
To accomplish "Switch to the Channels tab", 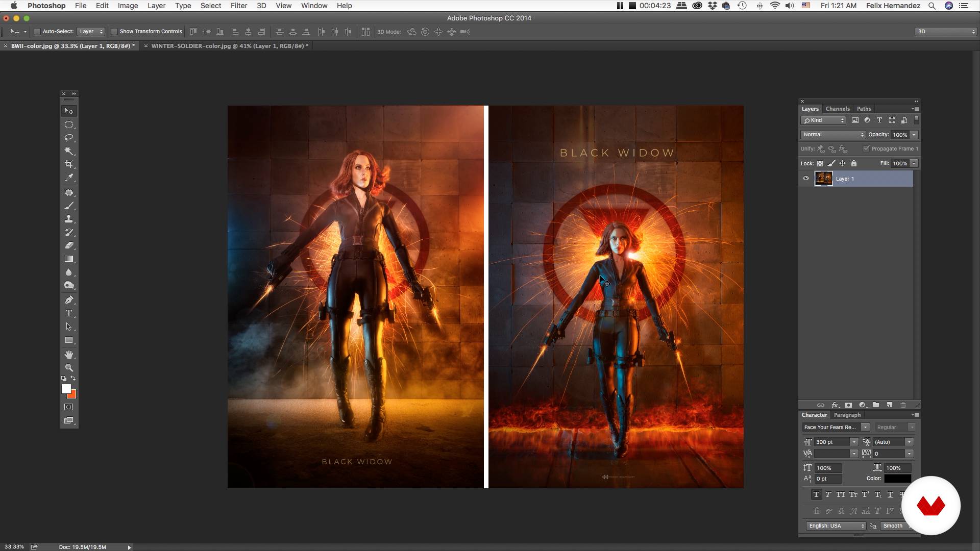I will coord(838,109).
